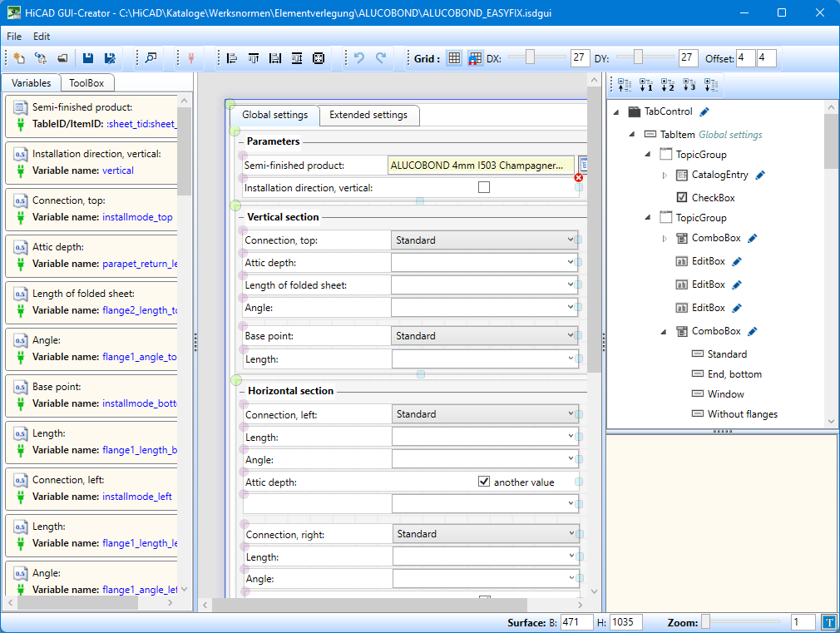The image size is (840, 633).
Task: Open the Edit menu
Action: [42, 37]
